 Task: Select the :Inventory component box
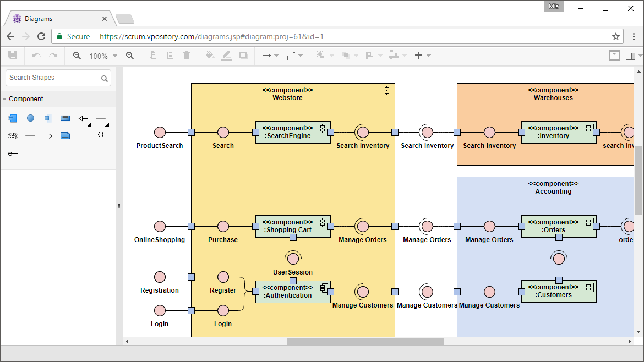pos(559,132)
